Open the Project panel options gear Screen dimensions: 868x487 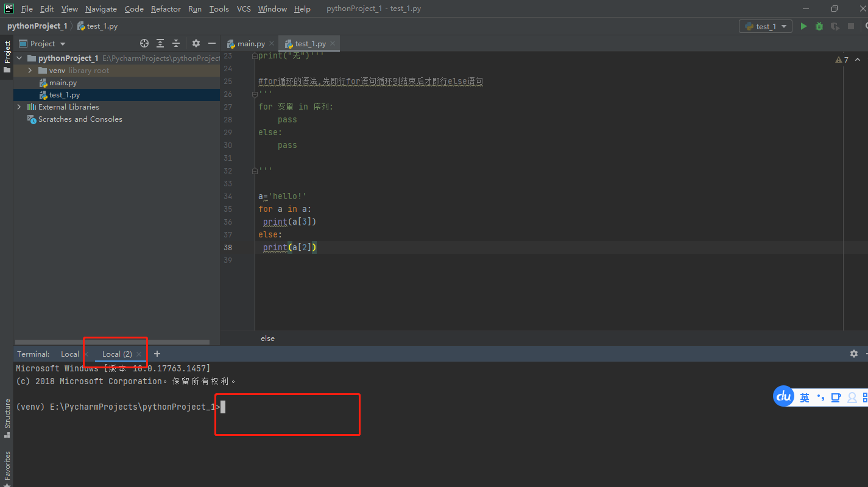[x=195, y=43]
